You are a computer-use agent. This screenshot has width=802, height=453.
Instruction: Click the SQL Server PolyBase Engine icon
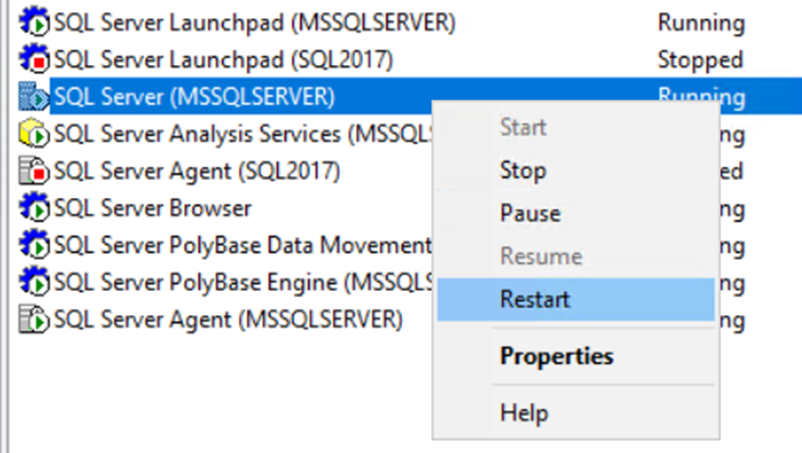(x=35, y=283)
